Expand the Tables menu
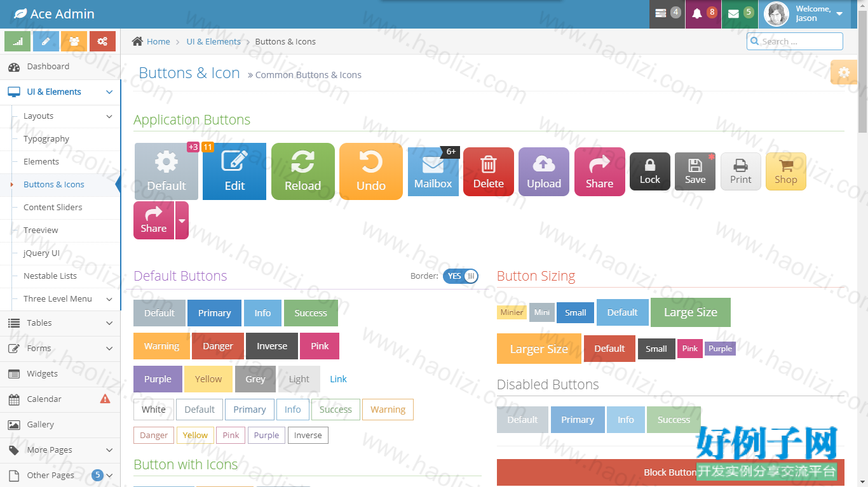The height and width of the screenshot is (487, 868). pos(60,323)
